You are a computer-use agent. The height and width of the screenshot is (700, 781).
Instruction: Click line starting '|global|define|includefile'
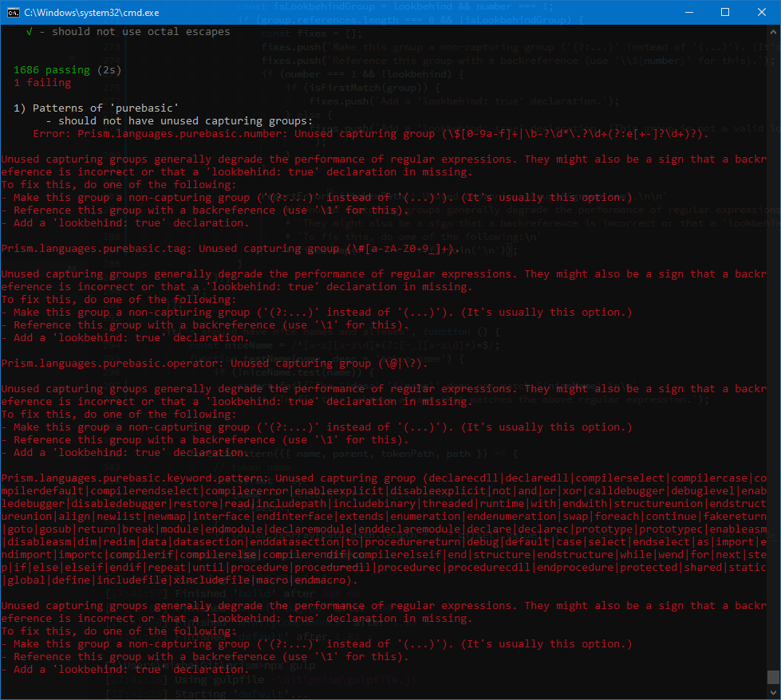[x=179, y=580]
